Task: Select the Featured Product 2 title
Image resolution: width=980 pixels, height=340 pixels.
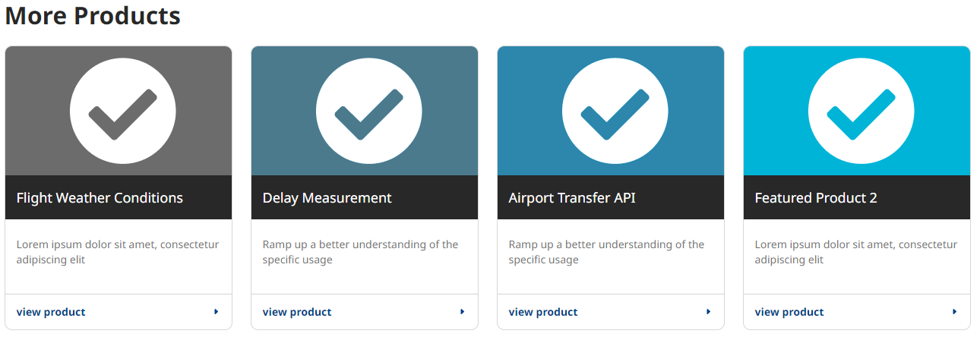Action: 816,198
